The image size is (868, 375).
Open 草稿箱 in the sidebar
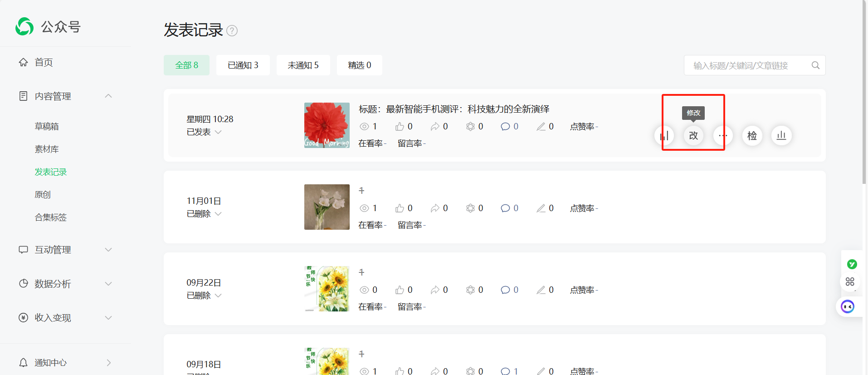(x=47, y=127)
